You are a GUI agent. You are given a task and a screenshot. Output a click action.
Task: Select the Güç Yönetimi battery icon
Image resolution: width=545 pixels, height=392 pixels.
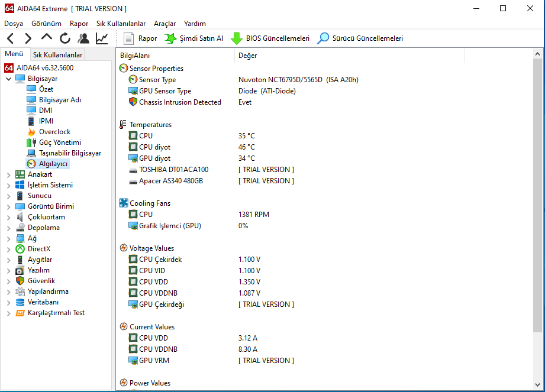pos(31,142)
